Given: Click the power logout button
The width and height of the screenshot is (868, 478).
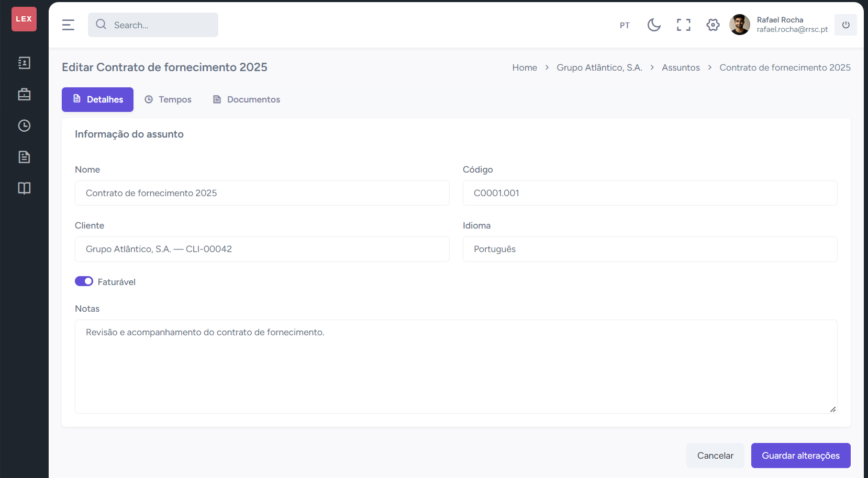Looking at the screenshot, I should (x=845, y=25).
